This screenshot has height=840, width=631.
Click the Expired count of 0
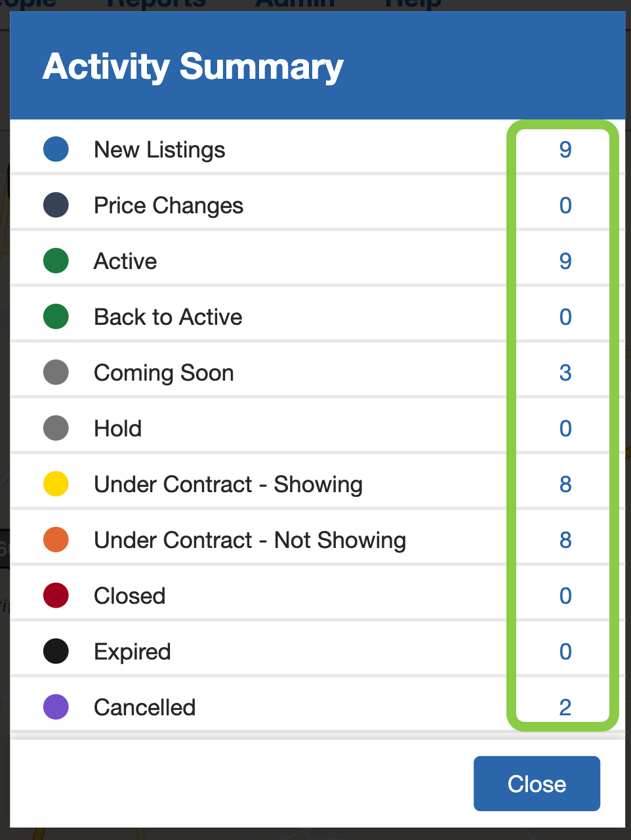click(565, 652)
